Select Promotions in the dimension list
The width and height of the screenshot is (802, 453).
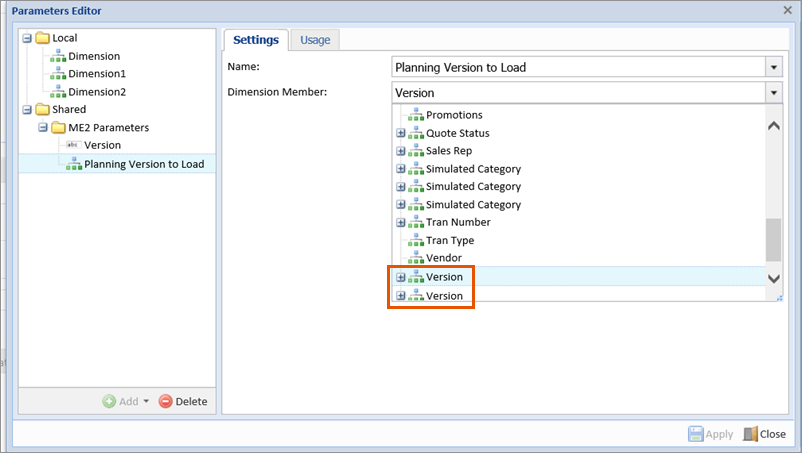[x=454, y=115]
